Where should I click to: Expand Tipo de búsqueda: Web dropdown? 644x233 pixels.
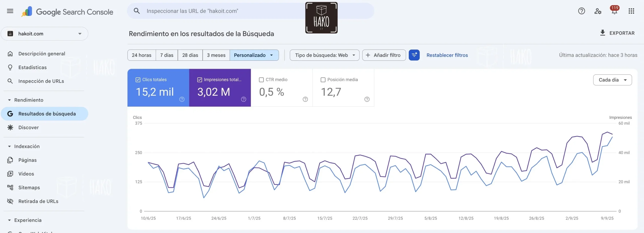click(x=324, y=55)
